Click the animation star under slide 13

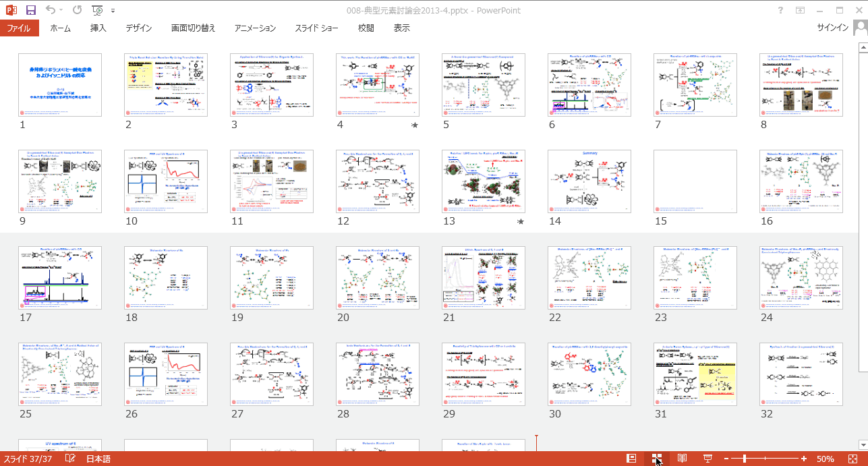pos(521,222)
